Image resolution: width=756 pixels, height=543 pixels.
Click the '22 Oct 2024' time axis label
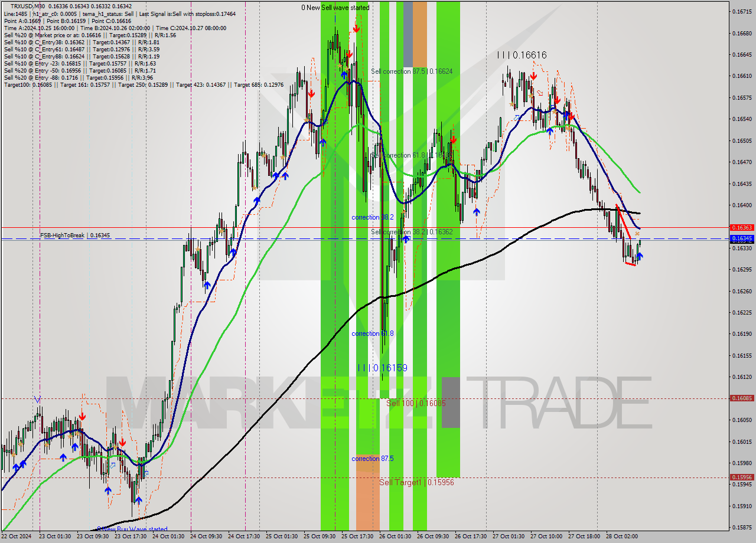pyautogui.click(x=17, y=537)
